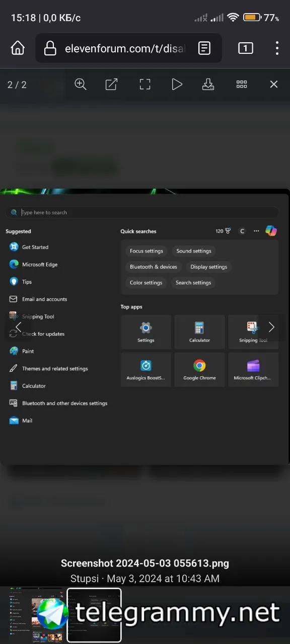Open browser three-dot overflow menu
The height and width of the screenshot is (644, 290).
click(277, 48)
